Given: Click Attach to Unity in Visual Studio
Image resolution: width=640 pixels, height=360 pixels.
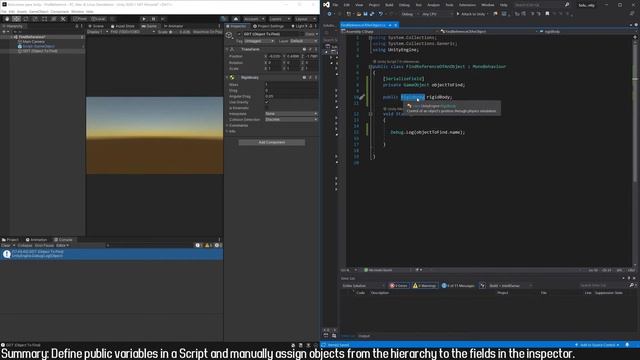Looking at the screenshot, I should [x=472, y=14].
